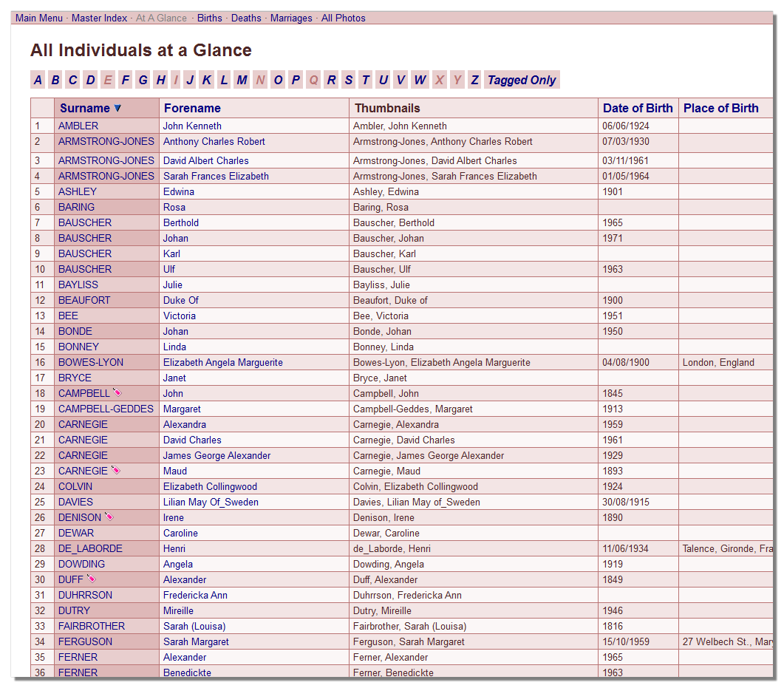Sort table by Date of Birth
Image resolution: width=784 pixels, height=688 pixels.
coord(638,108)
